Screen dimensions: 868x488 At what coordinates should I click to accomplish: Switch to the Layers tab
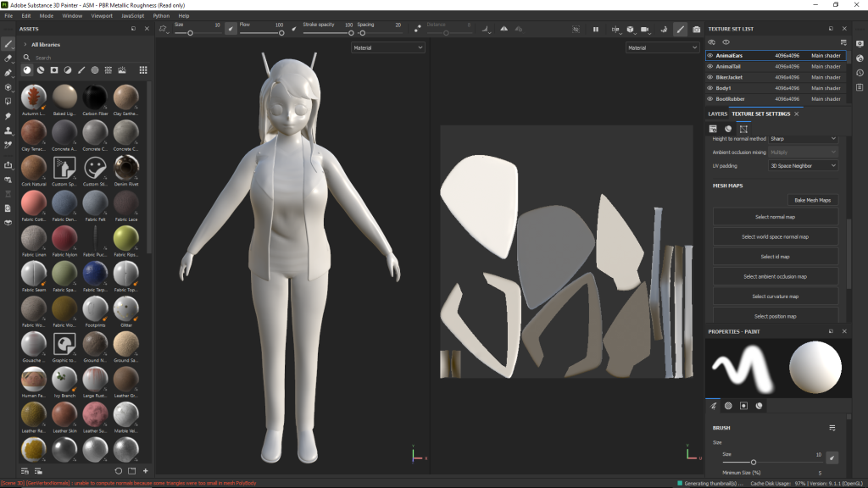(717, 114)
